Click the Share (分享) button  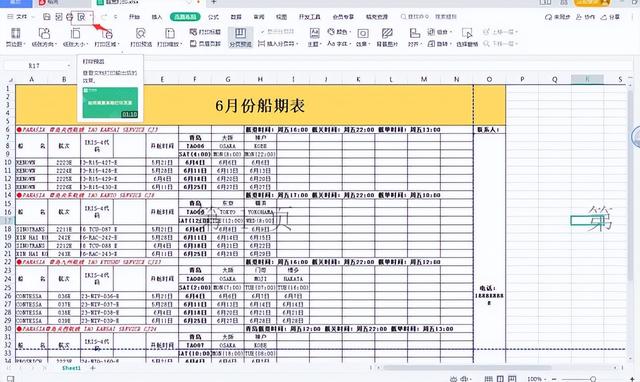[610, 17]
